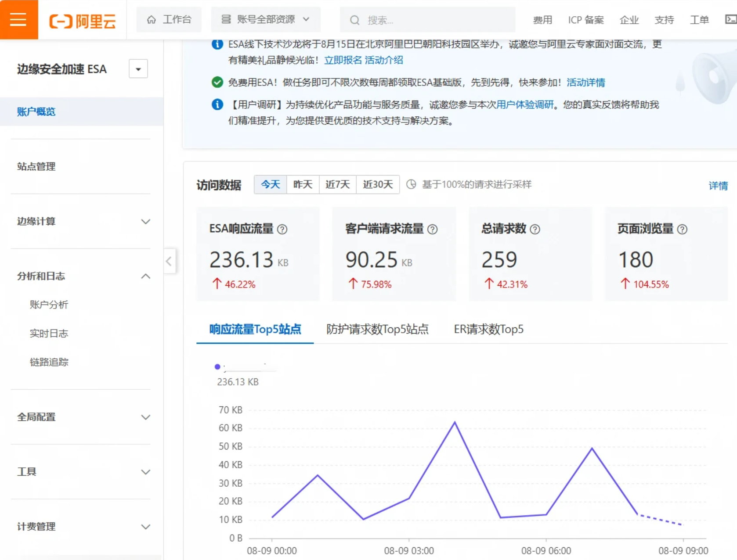Select the 近30天 time range
The height and width of the screenshot is (560, 737).
coord(378,184)
